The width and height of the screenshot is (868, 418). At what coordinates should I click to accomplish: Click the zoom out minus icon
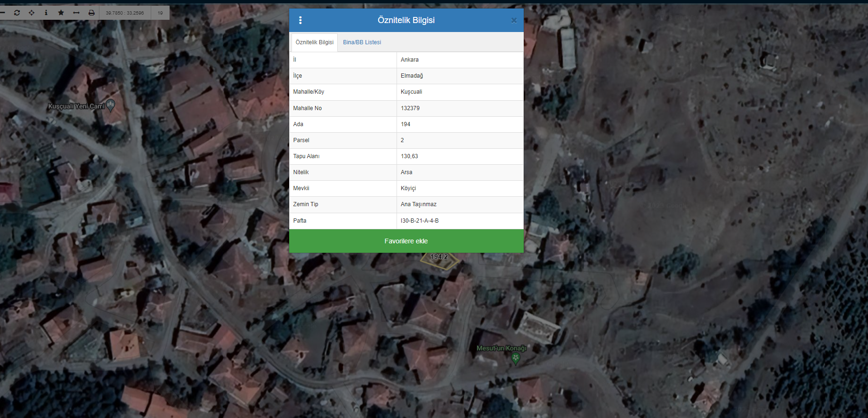2,13
